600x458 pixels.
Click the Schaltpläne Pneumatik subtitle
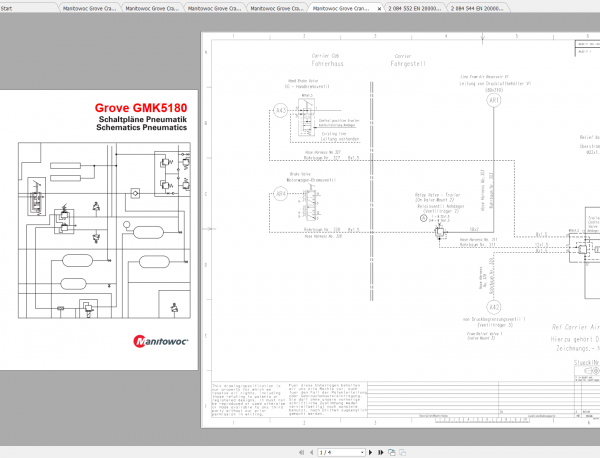pyautogui.click(x=143, y=119)
